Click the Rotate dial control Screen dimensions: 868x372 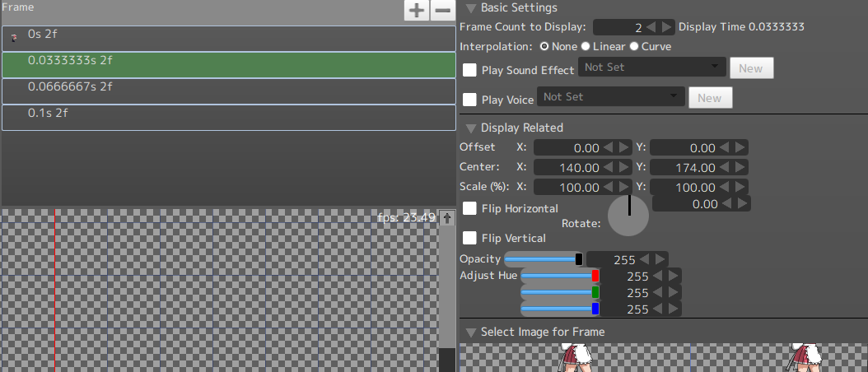point(628,215)
